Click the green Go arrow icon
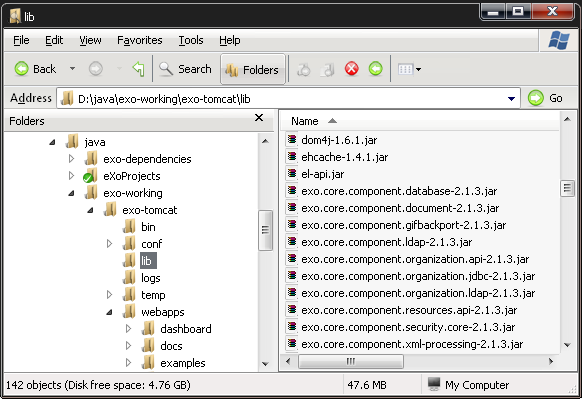The image size is (582, 399). [536, 98]
